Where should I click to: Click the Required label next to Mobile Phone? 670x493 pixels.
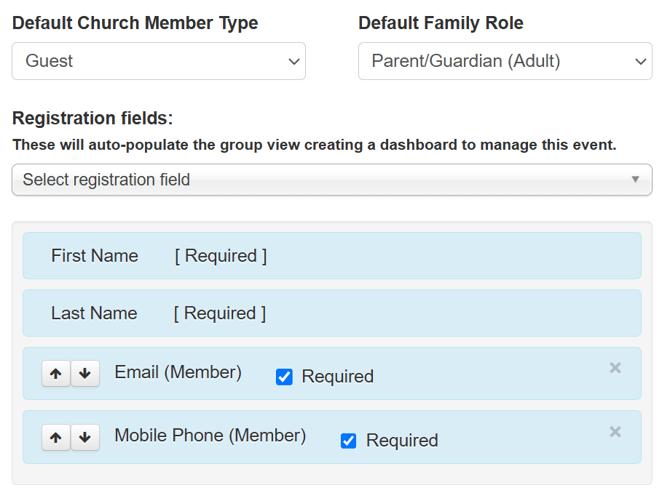click(x=402, y=440)
